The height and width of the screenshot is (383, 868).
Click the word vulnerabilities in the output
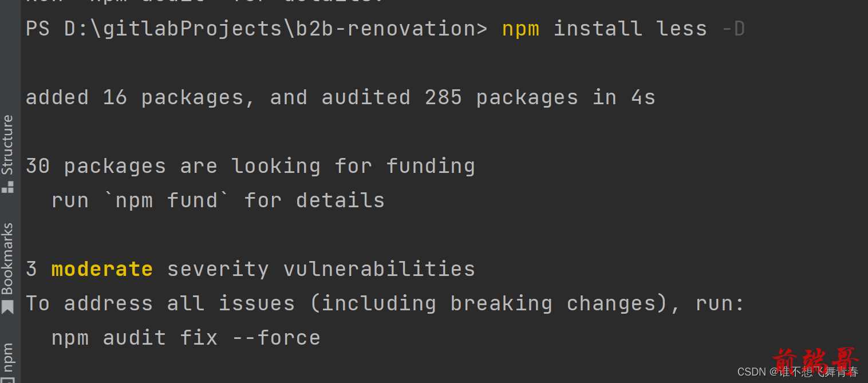[379, 269]
